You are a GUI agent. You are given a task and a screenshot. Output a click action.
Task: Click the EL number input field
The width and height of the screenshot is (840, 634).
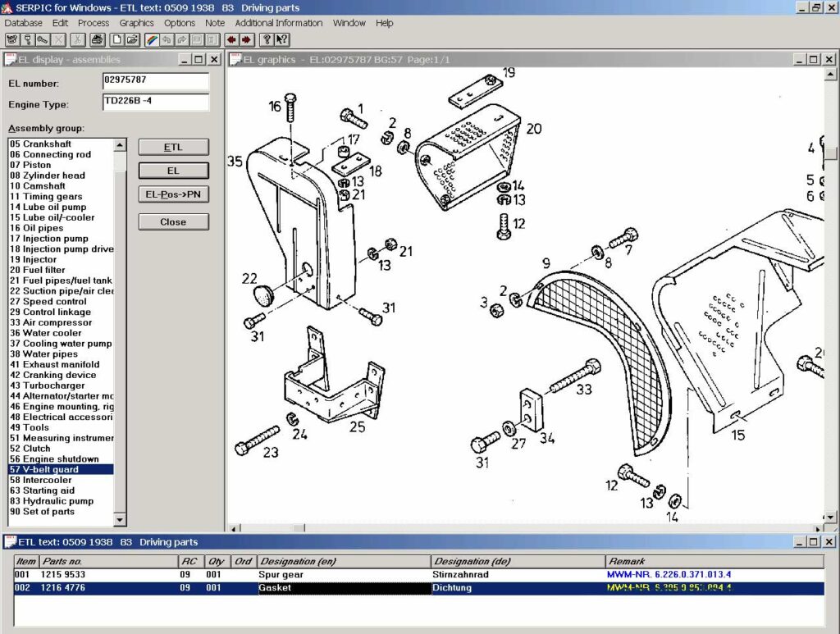155,82
